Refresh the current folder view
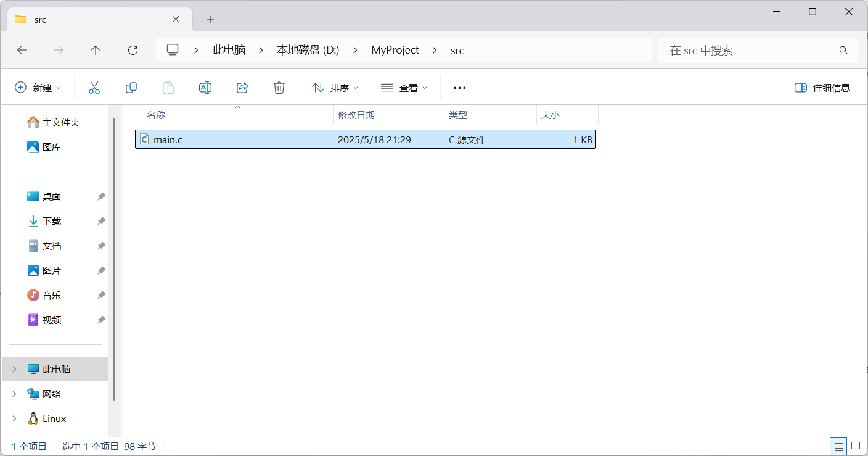868x456 pixels. click(x=132, y=50)
